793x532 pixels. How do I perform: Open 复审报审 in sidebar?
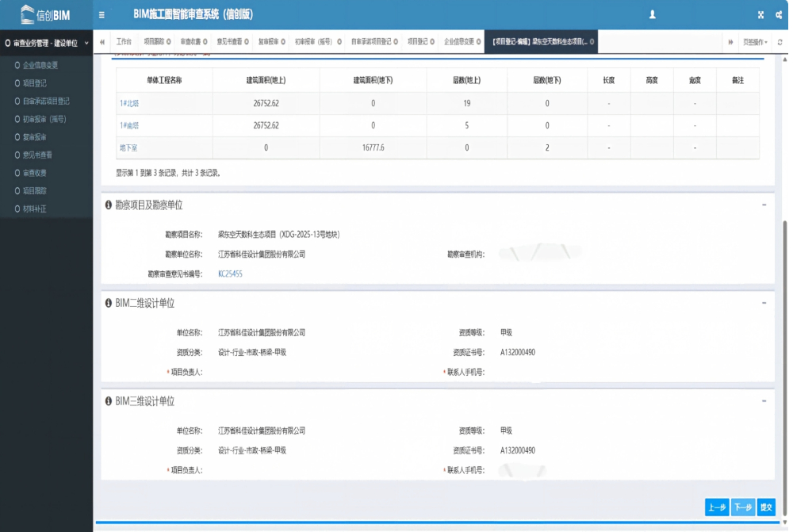[34, 137]
